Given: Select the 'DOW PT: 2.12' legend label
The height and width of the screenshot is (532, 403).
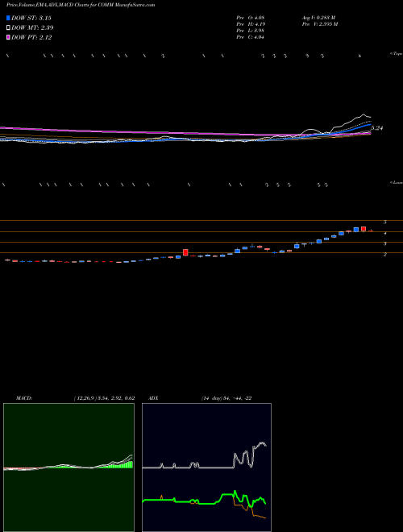Looking at the screenshot, I should (31, 38).
